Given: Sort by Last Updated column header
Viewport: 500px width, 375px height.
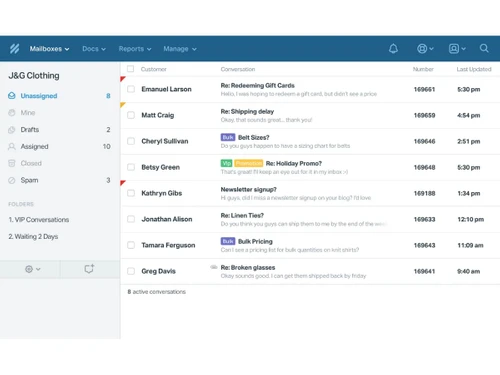Looking at the screenshot, I should tap(474, 69).
